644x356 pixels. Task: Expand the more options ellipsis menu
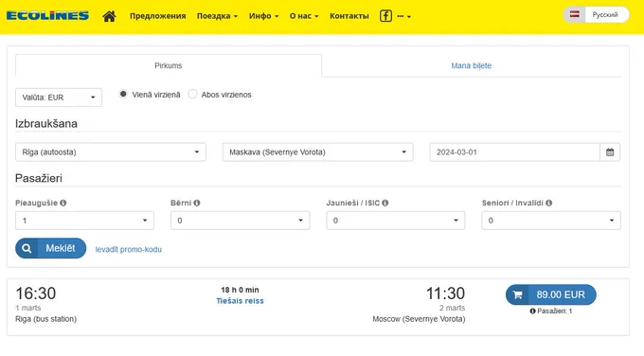coord(403,16)
